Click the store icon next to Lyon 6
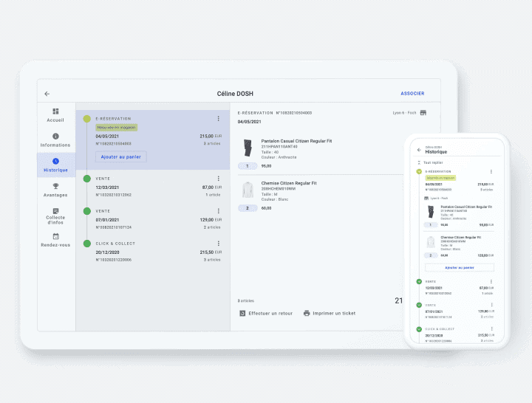The image size is (532, 403). (423, 113)
